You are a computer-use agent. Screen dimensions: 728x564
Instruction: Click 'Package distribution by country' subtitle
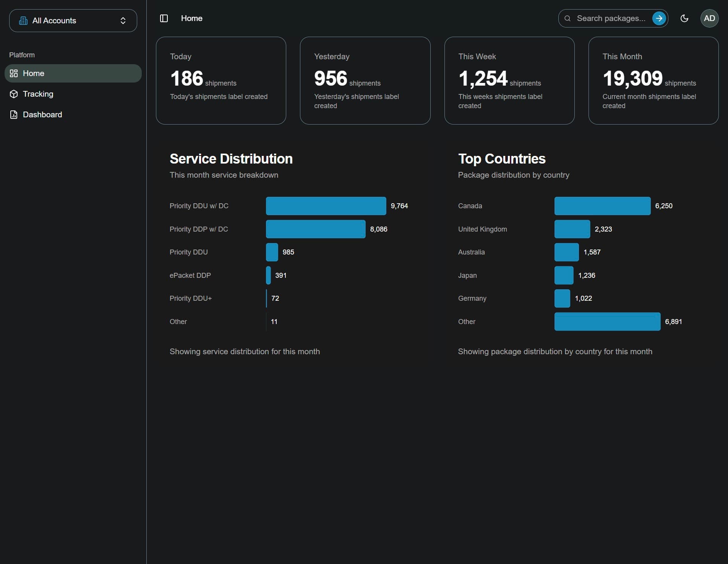tap(514, 175)
